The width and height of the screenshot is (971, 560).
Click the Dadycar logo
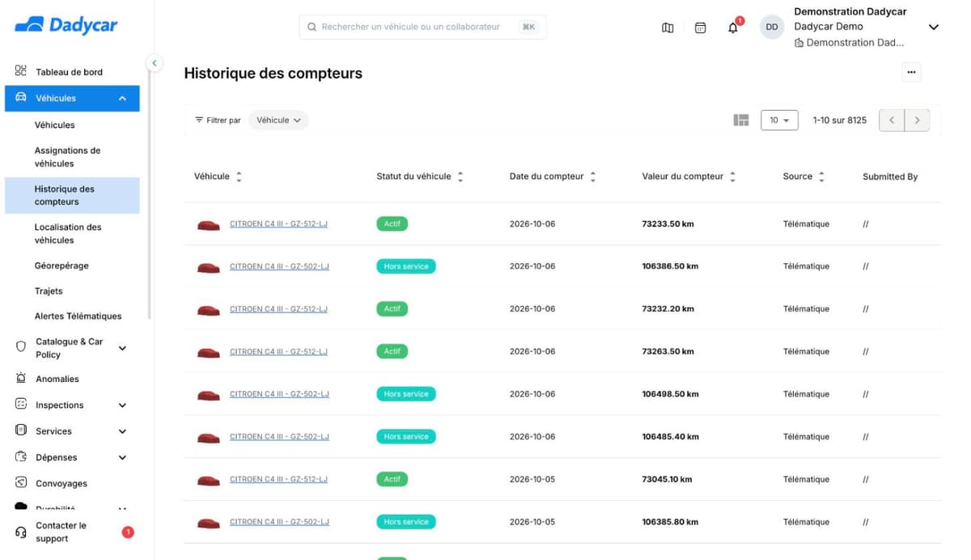(66, 25)
